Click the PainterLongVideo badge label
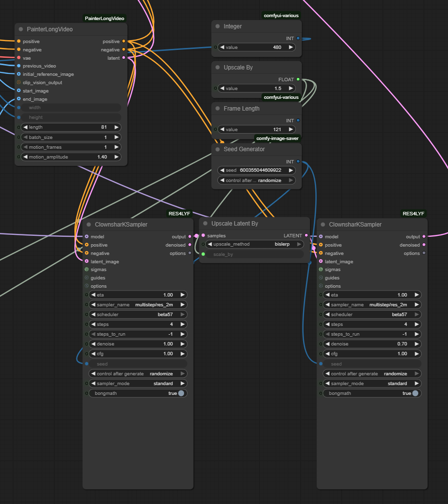This screenshot has height=504, width=448. click(x=104, y=18)
